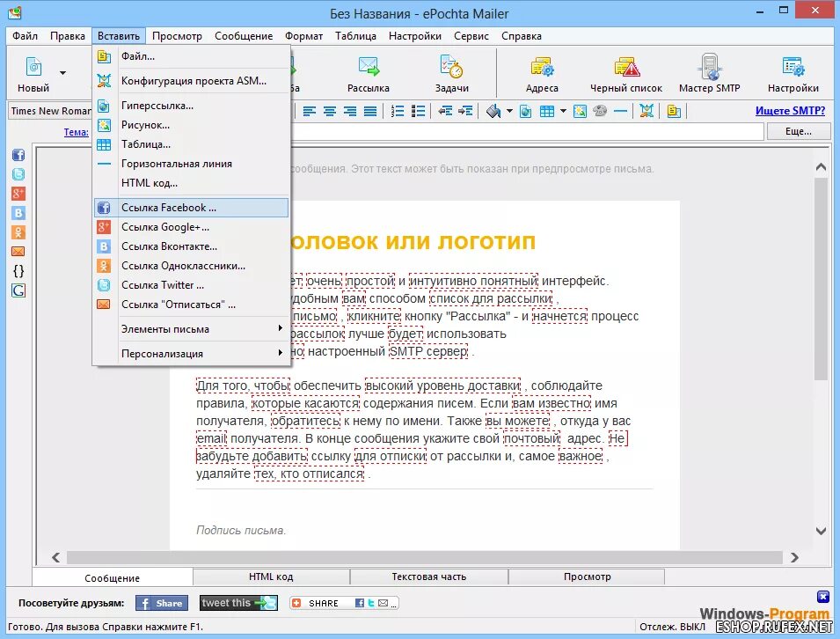The height and width of the screenshot is (639, 840).
Task: Align text left in formatting toolbar
Action: [310, 111]
